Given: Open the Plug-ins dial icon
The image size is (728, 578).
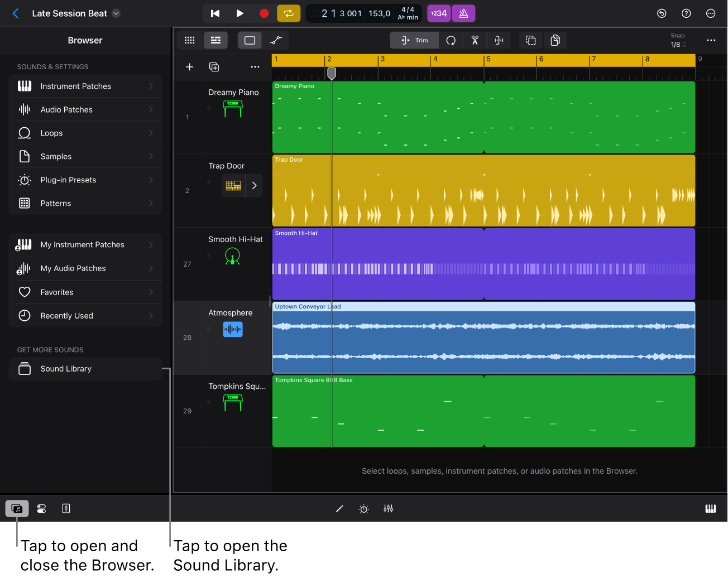Looking at the screenshot, I should pos(364,508).
